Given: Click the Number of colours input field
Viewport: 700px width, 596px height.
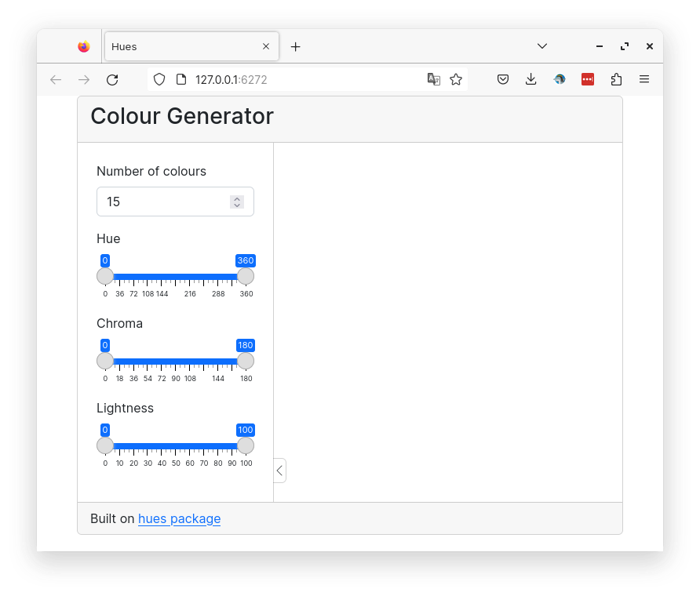Looking at the screenshot, I should click(x=176, y=202).
